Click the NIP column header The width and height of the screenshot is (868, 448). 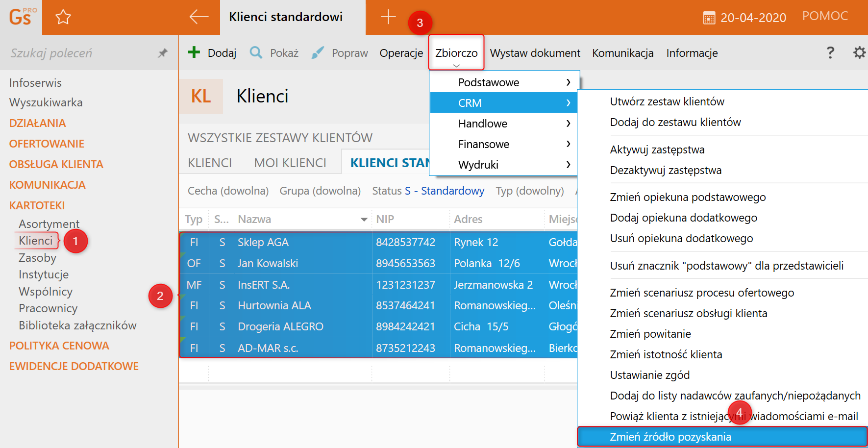pyautogui.click(x=385, y=219)
